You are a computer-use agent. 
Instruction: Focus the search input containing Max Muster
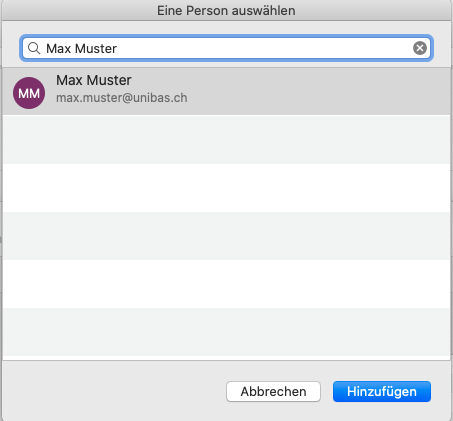pos(226,48)
